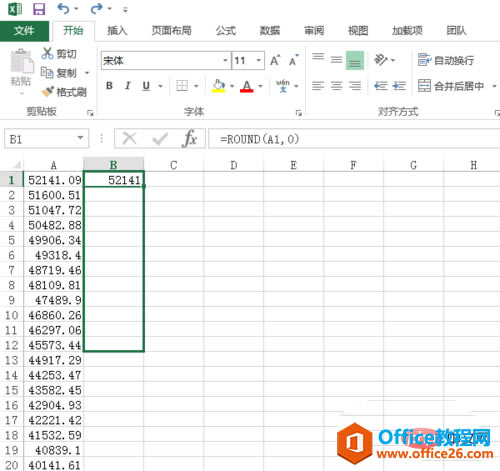Viewport: 500px width, 471px height.
Task: Open the 复制 dropdown arrow
Action: (87, 73)
